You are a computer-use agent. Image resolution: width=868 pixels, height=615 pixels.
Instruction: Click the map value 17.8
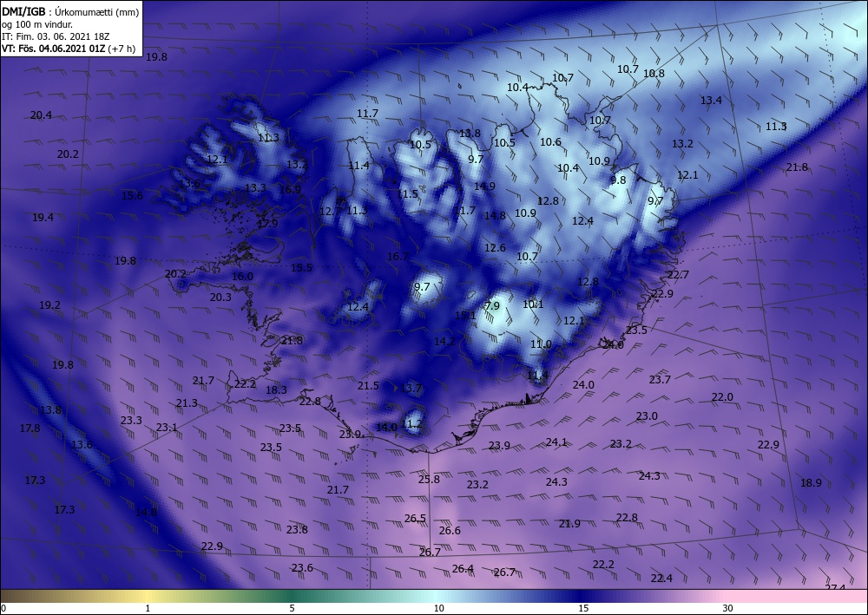[x=30, y=428]
